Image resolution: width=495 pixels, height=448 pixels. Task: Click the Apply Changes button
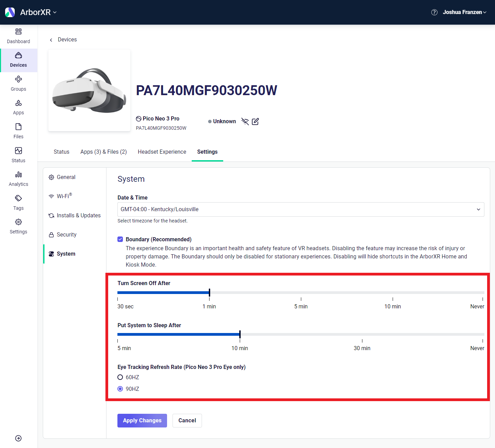coord(142,421)
